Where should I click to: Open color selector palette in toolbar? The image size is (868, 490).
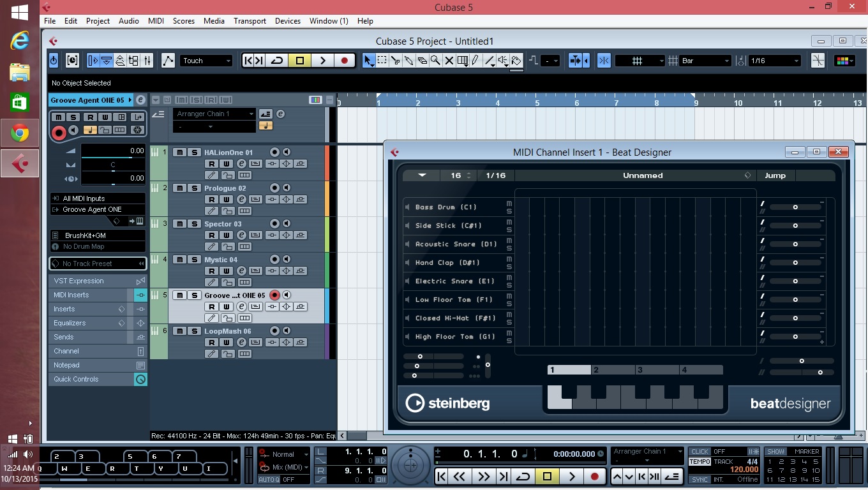(844, 61)
